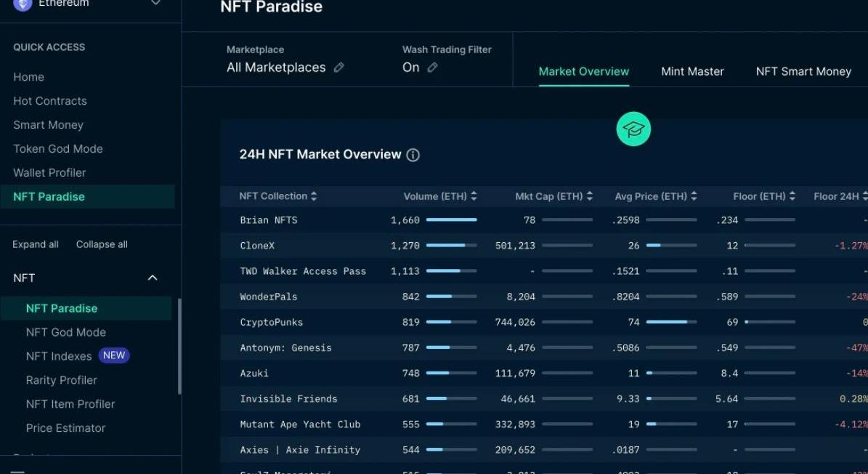The width and height of the screenshot is (868, 474).
Task: Sort by Floor (ETH) column arrows
Action: (x=792, y=196)
